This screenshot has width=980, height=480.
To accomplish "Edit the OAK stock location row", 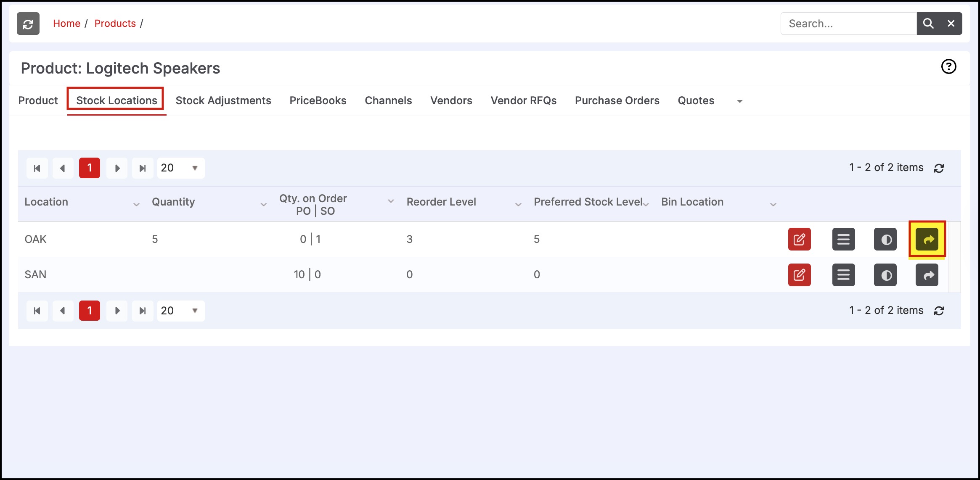I will pyautogui.click(x=799, y=240).
